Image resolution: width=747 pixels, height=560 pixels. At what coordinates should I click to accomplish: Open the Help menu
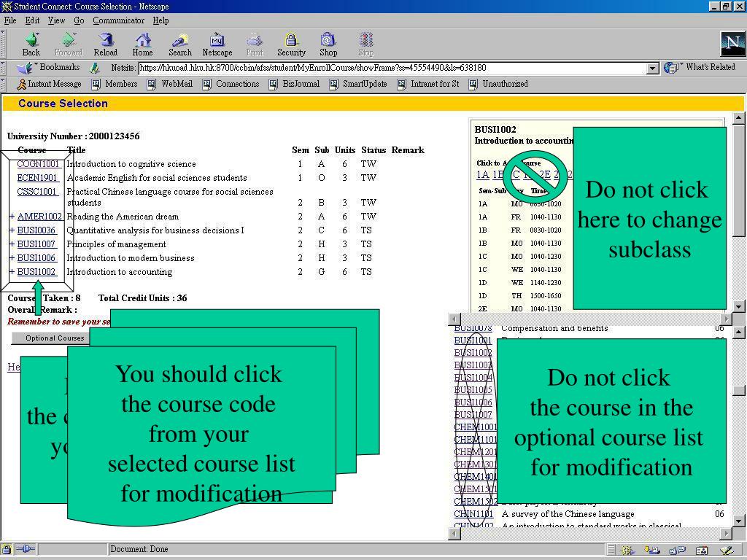tap(160, 20)
